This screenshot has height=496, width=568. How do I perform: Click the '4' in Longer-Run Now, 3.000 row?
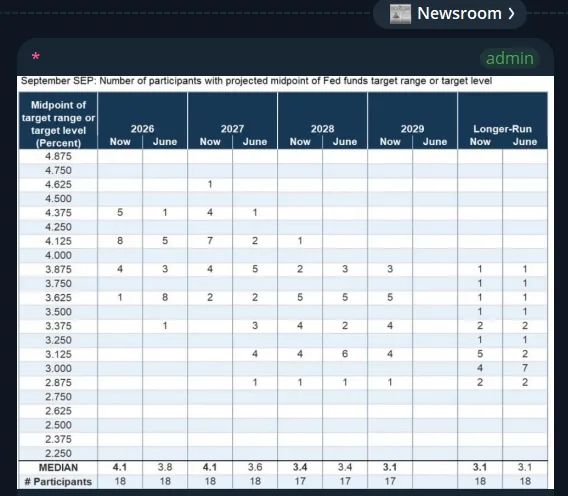click(480, 368)
